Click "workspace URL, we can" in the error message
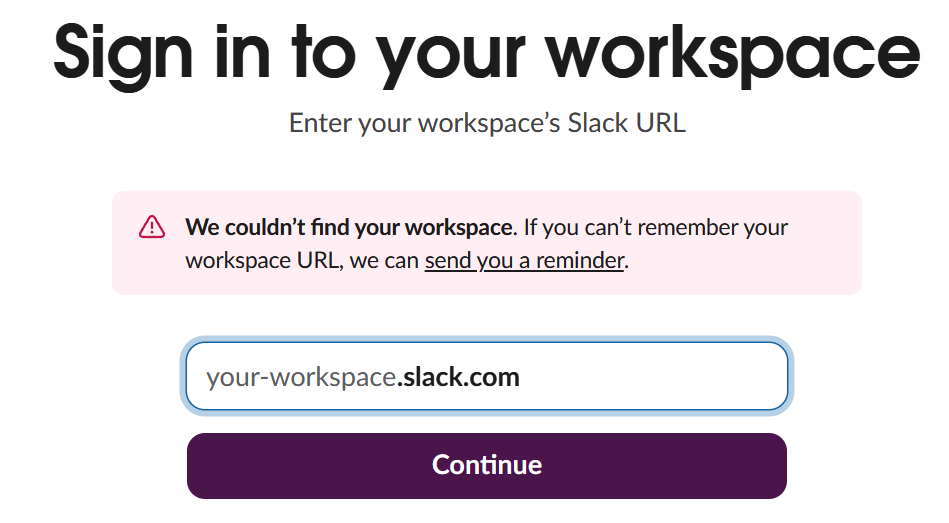 point(302,261)
